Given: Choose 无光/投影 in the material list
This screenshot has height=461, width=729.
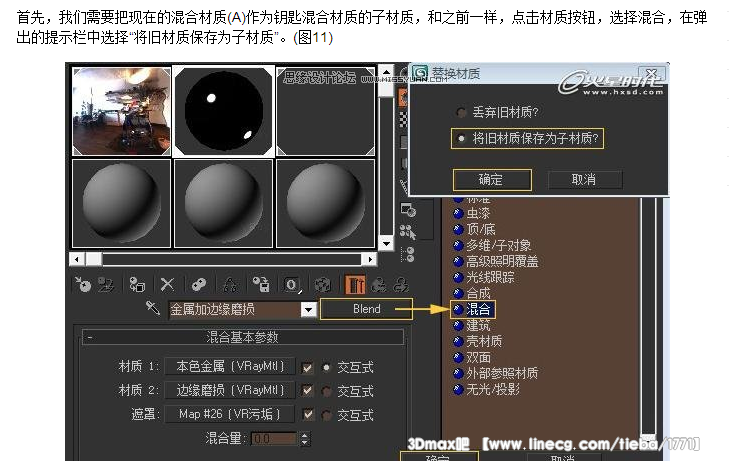Looking at the screenshot, I should (x=493, y=389).
